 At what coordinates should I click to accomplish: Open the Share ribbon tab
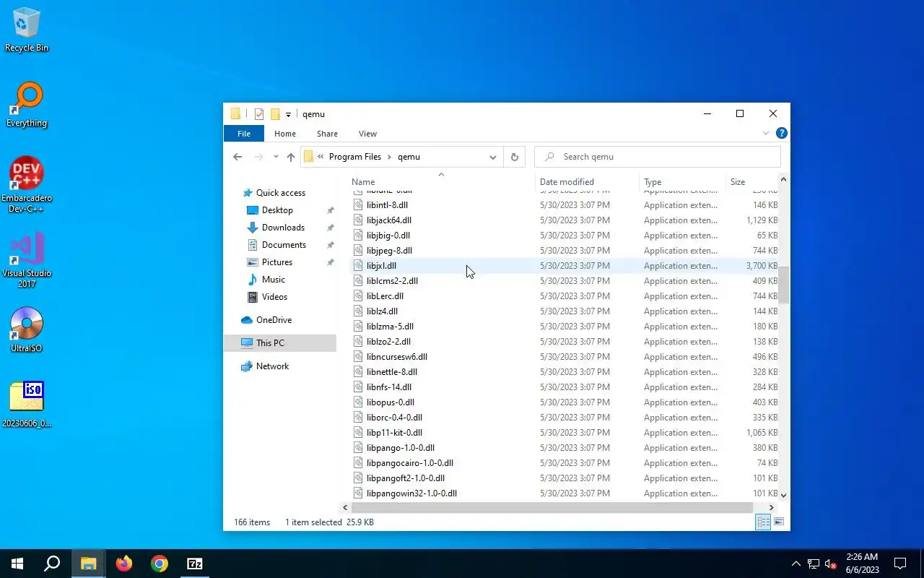pyautogui.click(x=327, y=134)
